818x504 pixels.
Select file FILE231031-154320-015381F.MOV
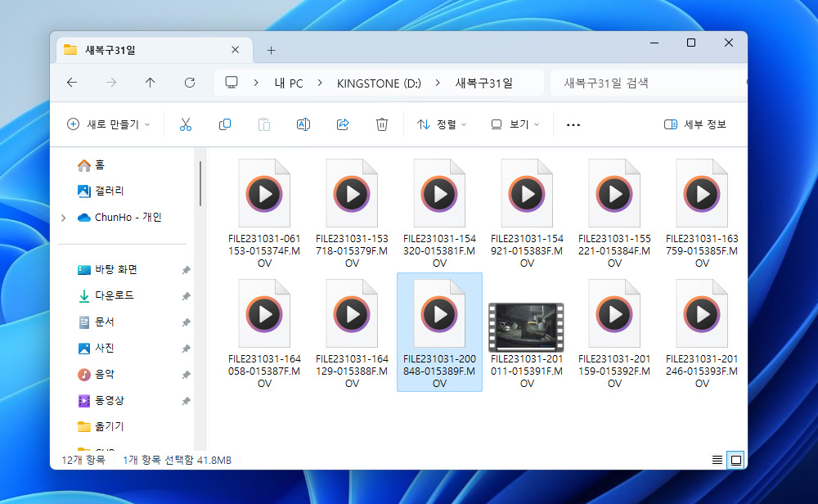[440, 214]
